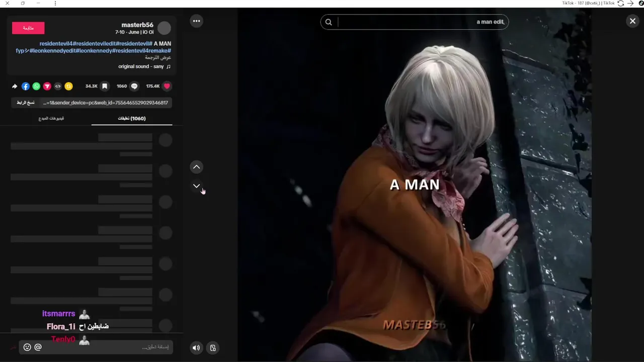The height and width of the screenshot is (362, 644).
Task: Switch to the تعليقات (1060) comments tab
Action: 132,119
